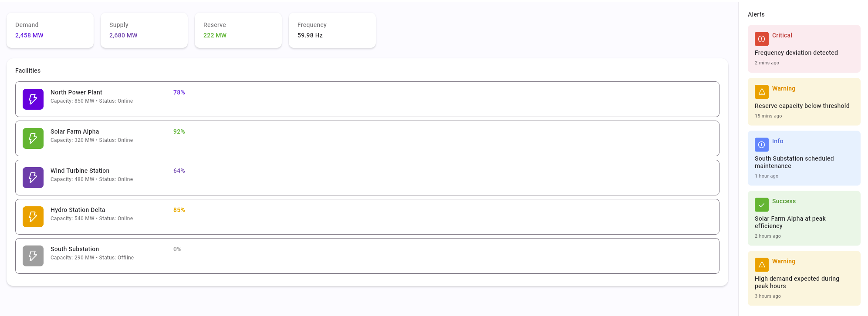Select the South Substation facility name
Screen dimensions: 868x316
coord(74,249)
